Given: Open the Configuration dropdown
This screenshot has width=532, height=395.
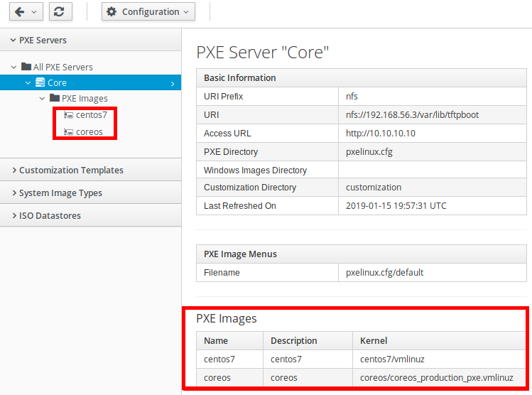Looking at the screenshot, I should [148, 11].
